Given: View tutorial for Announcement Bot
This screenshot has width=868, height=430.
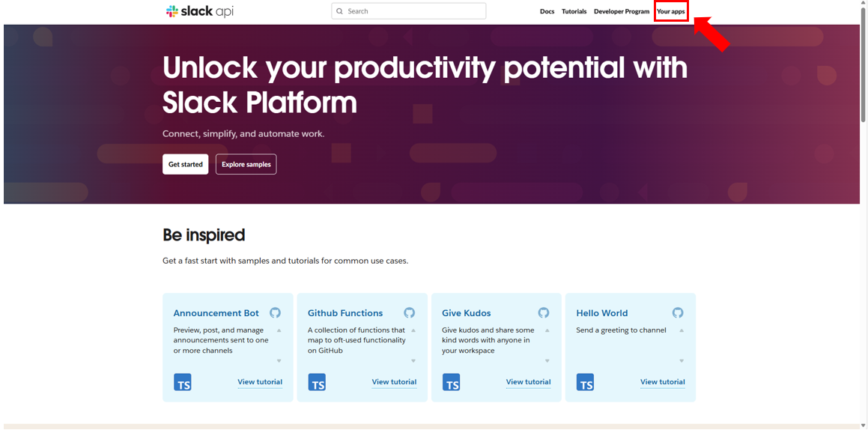Looking at the screenshot, I should 260,382.
